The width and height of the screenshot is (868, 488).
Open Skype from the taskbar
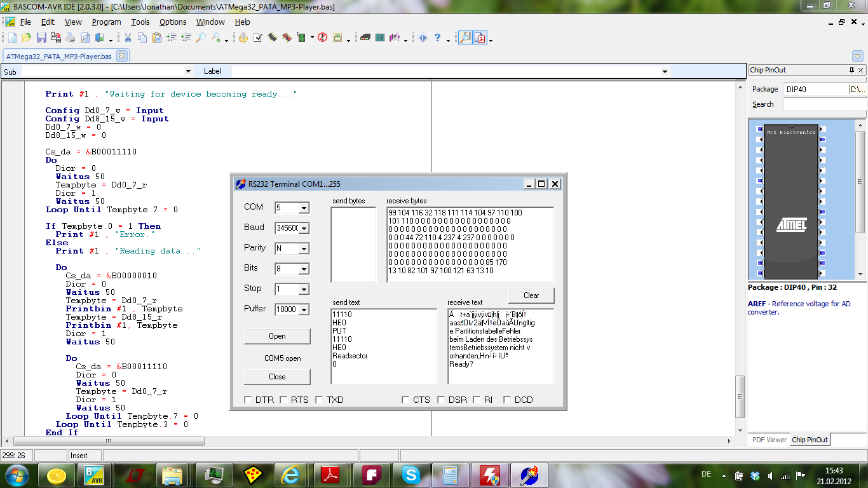pyautogui.click(x=410, y=474)
